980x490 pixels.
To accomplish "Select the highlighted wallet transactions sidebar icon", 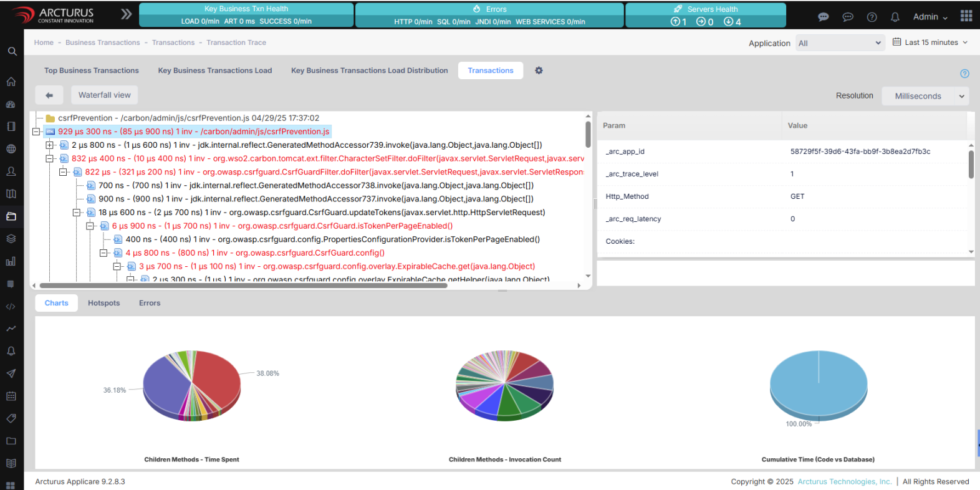I will pos(11,216).
